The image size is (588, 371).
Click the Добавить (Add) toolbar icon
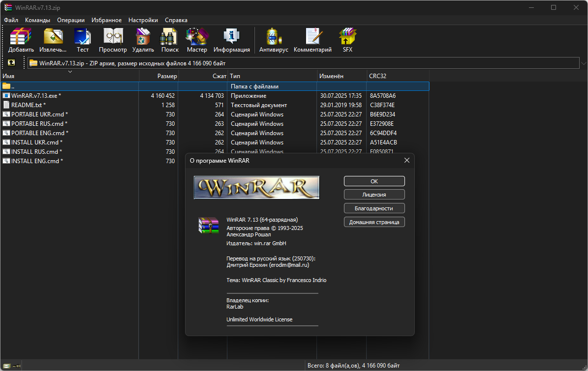point(21,40)
